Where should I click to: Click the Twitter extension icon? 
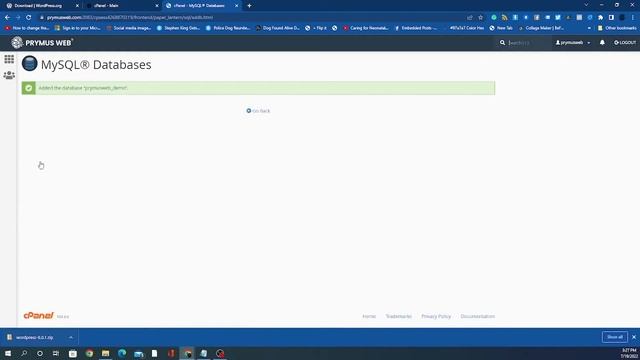click(558, 18)
